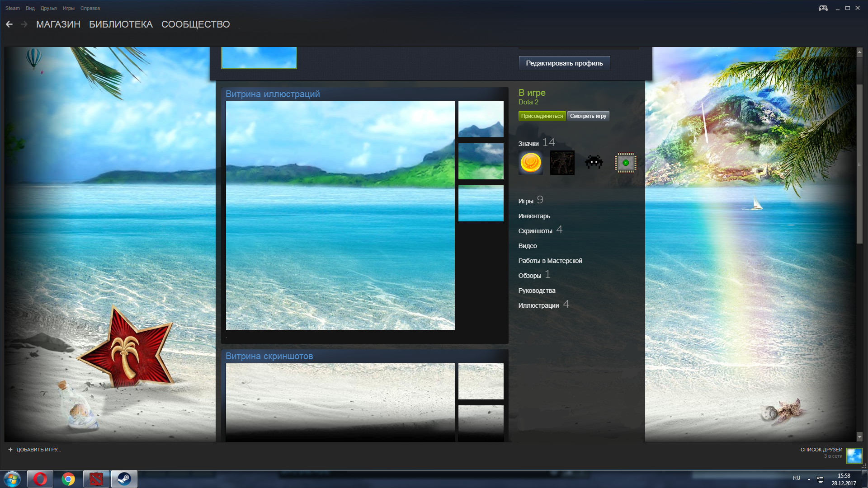
Task: Click the back navigation arrow
Action: pyautogui.click(x=9, y=24)
